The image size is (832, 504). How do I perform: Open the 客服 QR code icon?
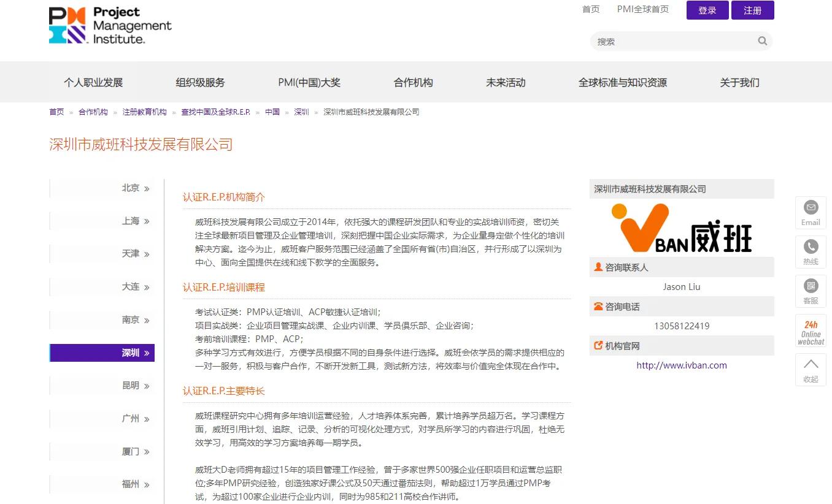click(810, 291)
